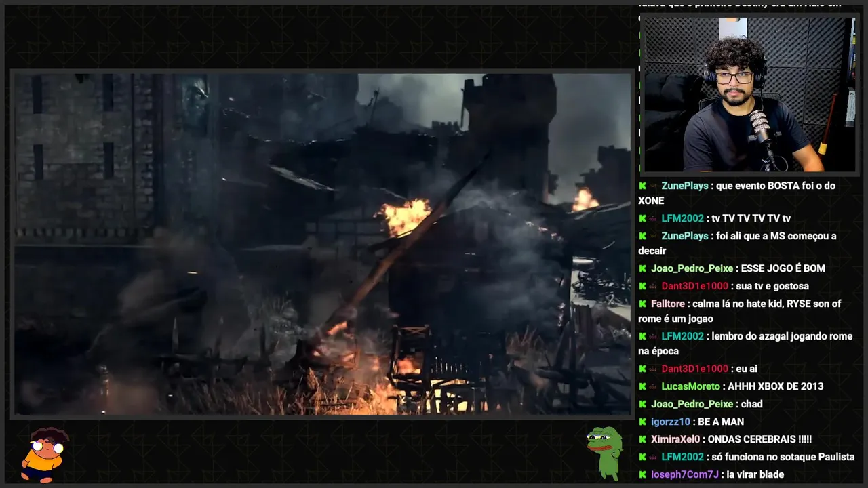The image size is (868, 488).
Task: Click the Pepe frog emote below the video
Action: (x=604, y=452)
